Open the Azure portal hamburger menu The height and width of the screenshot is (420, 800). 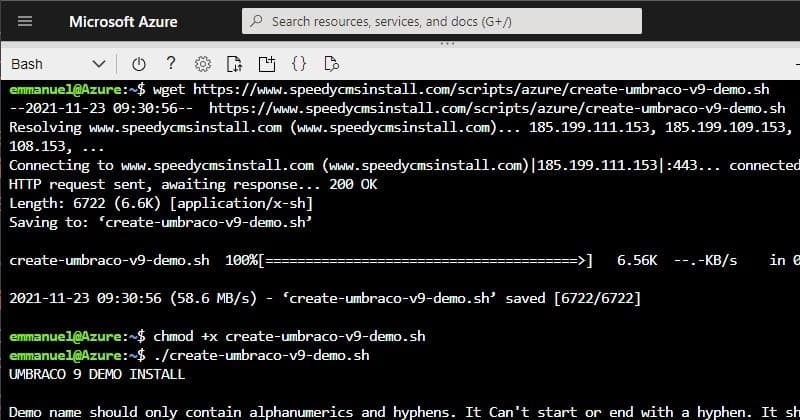pyautogui.click(x=25, y=21)
